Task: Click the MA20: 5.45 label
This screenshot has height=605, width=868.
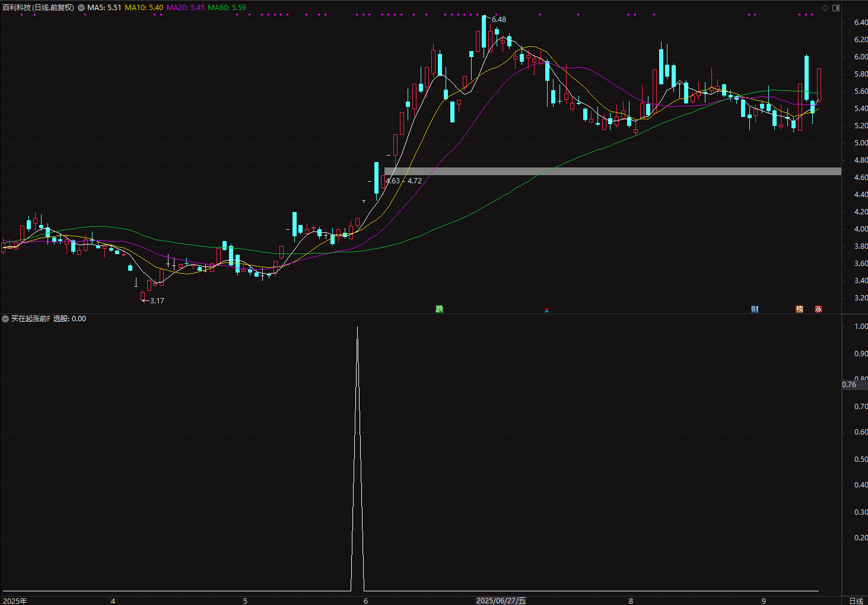Action: coord(185,8)
